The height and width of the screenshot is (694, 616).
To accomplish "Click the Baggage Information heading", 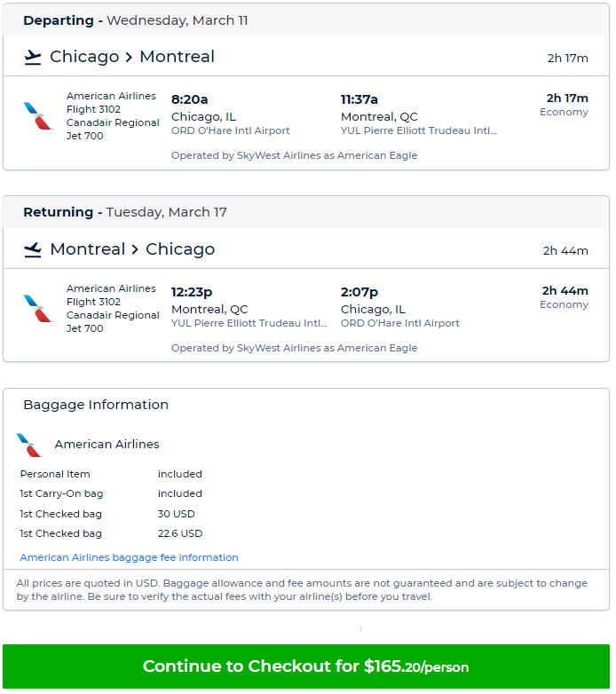I will pyautogui.click(x=96, y=405).
